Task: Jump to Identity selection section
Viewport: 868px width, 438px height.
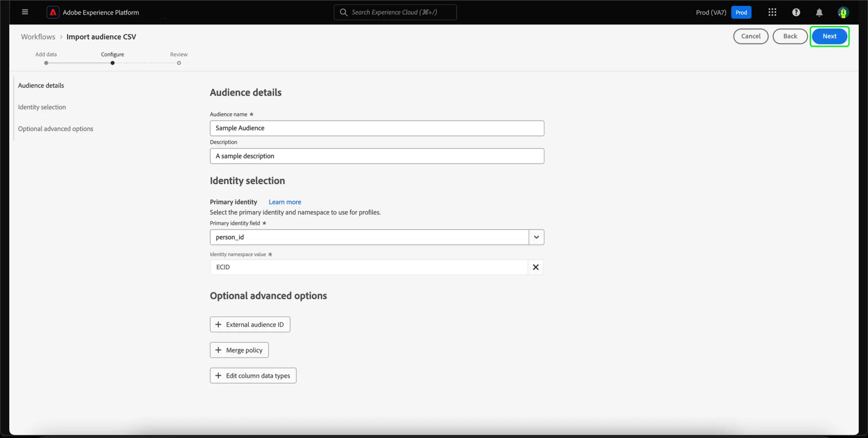Action: (42, 107)
